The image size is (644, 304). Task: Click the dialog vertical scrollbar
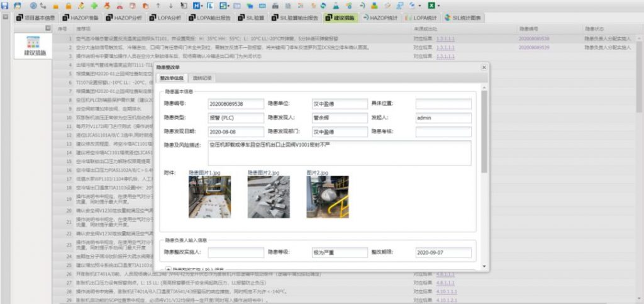click(x=484, y=132)
